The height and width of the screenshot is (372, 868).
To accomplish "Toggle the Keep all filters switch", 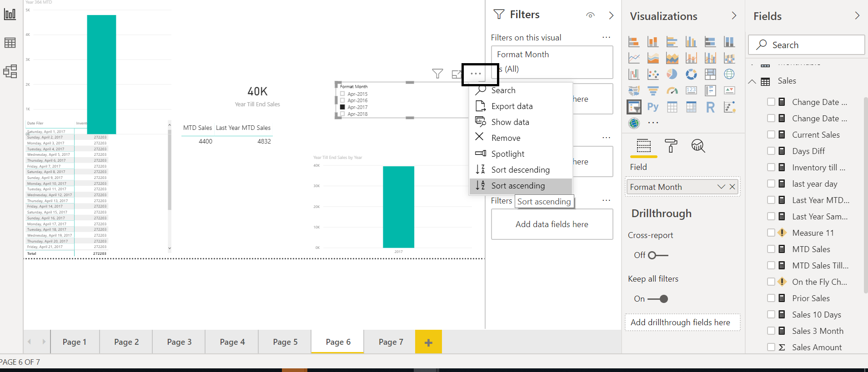I will 658,299.
